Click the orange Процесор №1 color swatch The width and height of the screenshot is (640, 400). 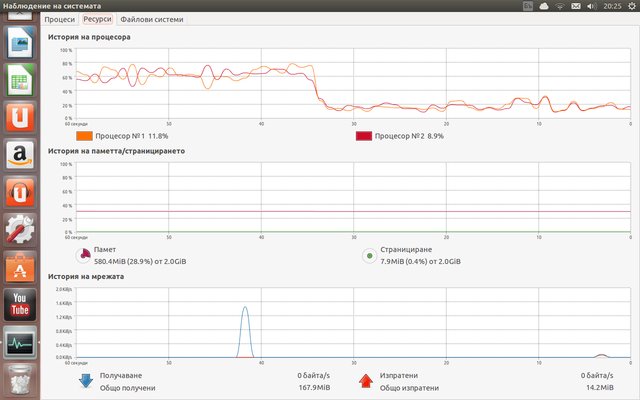(x=84, y=136)
